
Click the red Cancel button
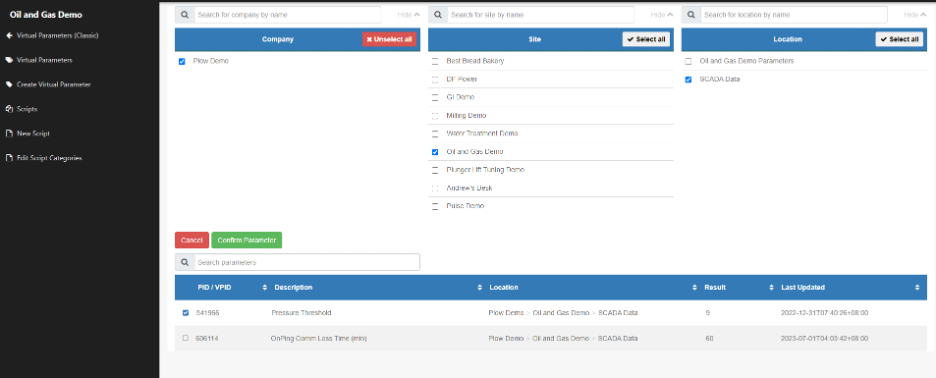coord(192,240)
